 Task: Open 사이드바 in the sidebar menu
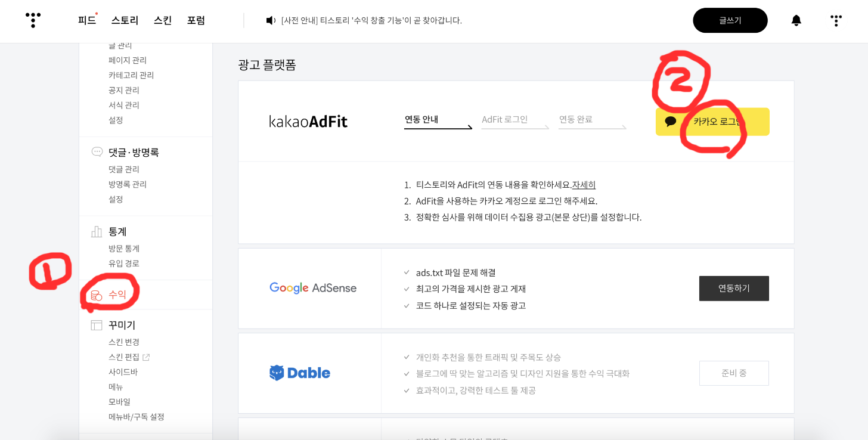123,372
